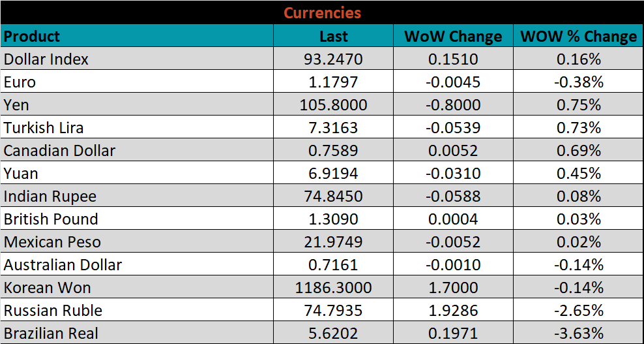Select the Brazilian Real row label
The image size is (644, 344).
[51, 333]
